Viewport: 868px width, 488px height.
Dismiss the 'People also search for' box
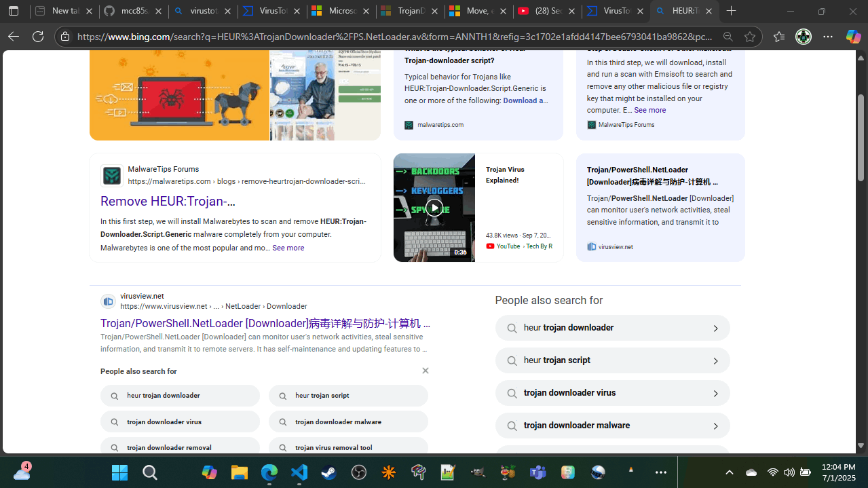coord(426,371)
